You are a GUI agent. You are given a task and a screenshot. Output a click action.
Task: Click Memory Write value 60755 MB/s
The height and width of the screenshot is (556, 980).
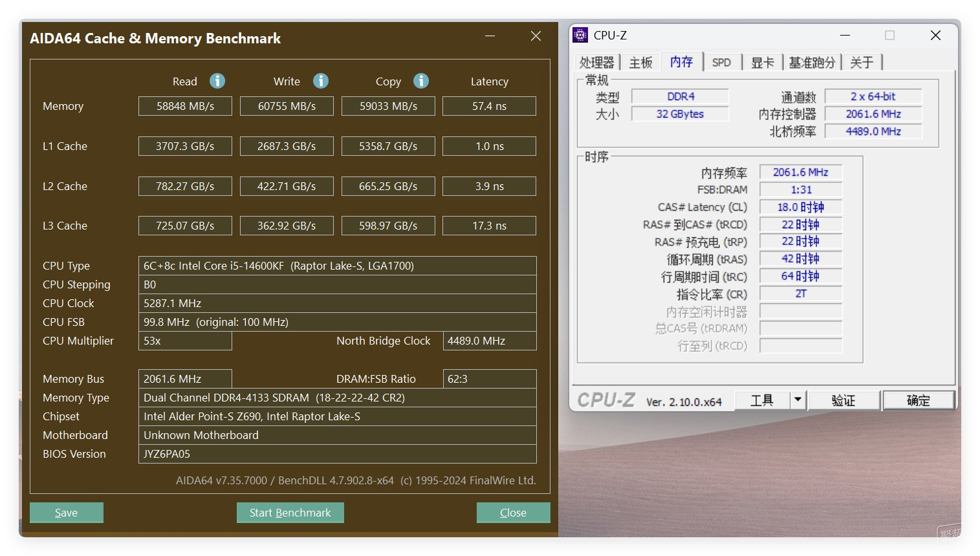(x=287, y=106)
